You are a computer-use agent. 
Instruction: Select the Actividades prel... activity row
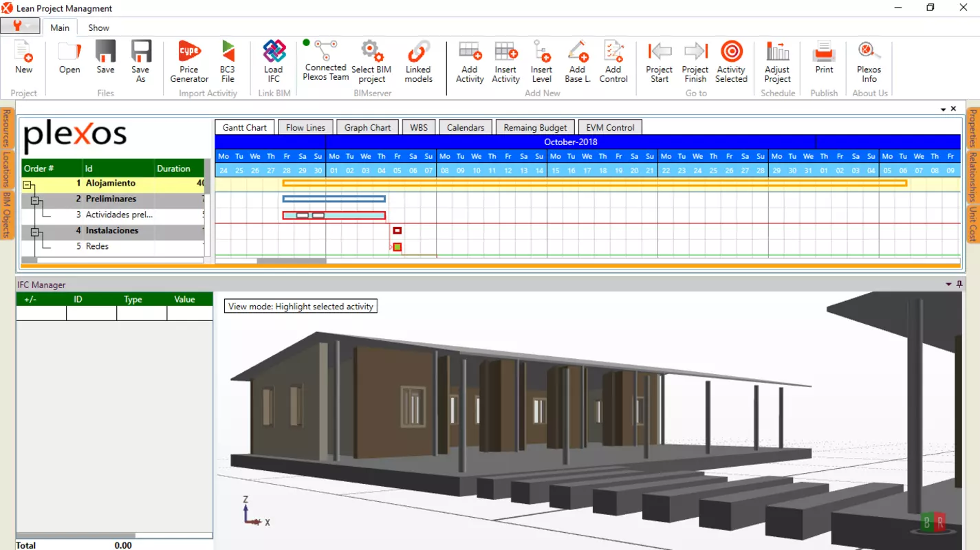[x=113, y=215]
